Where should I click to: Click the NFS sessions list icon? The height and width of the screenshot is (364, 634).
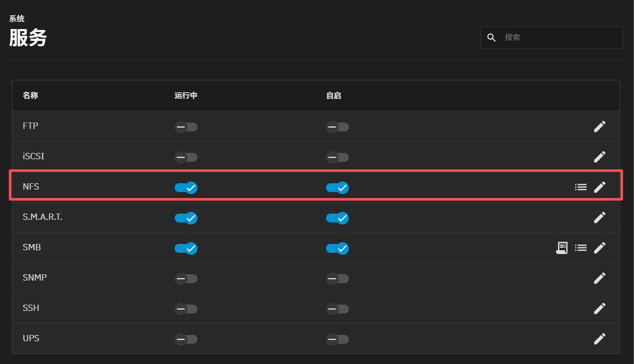(x=580, y=187)
